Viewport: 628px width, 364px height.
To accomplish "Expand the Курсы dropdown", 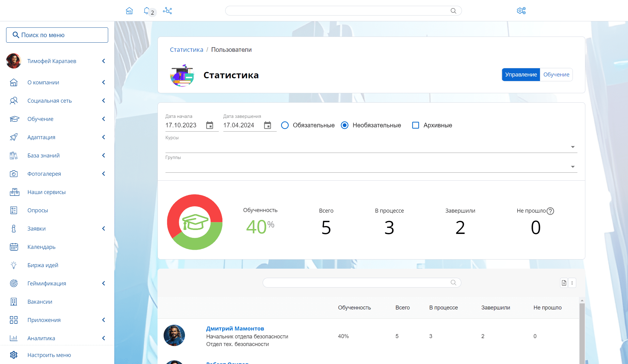I will click(573, 147).
